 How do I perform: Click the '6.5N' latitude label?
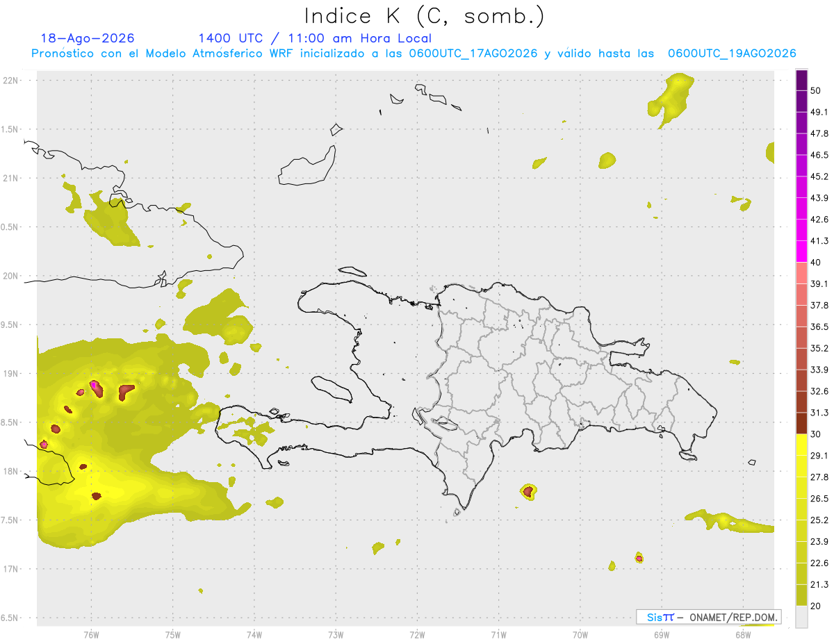(x=9, y=618)
